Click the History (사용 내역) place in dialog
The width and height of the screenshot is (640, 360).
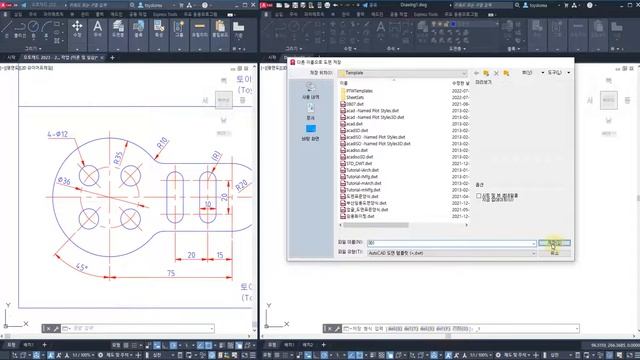310,91
